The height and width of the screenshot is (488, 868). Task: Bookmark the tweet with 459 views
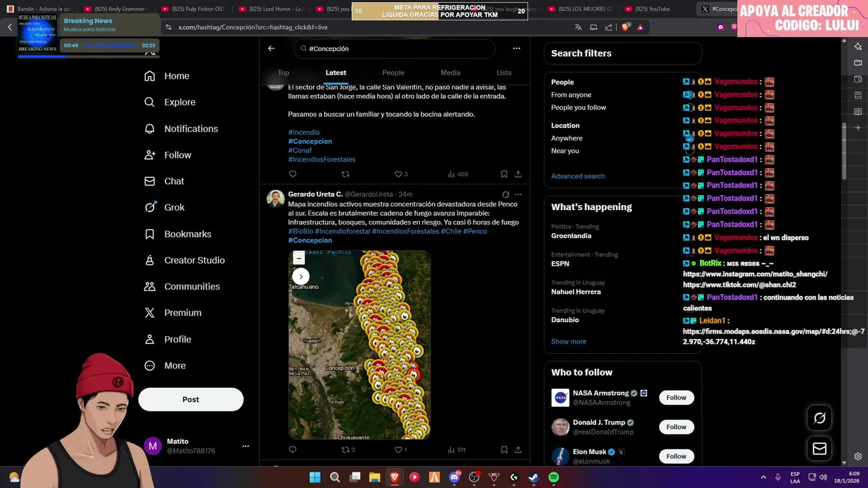coord(504,174)
